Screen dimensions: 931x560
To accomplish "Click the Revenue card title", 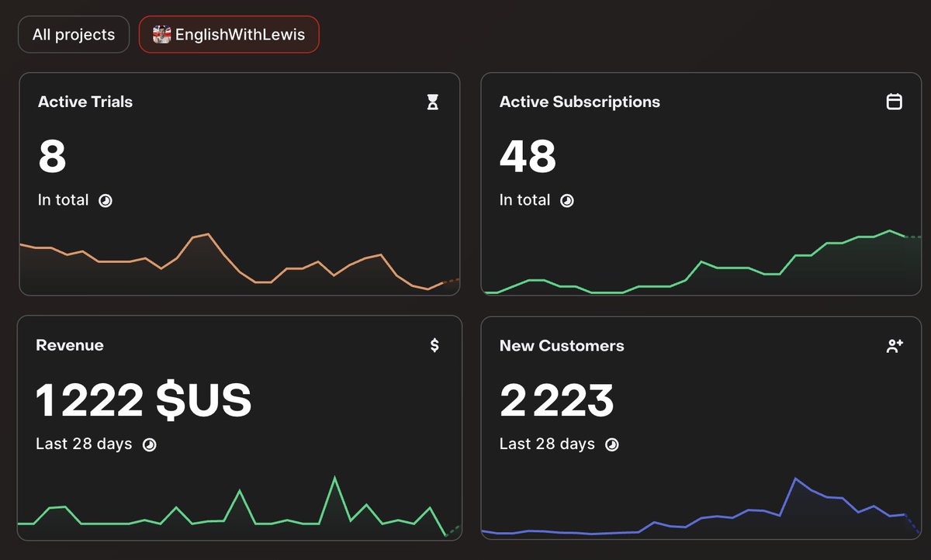I will point(70,345).
